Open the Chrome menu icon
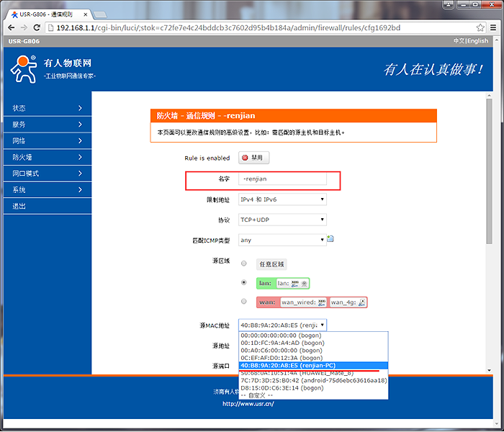504x432 pixels. tap(493, 27)
